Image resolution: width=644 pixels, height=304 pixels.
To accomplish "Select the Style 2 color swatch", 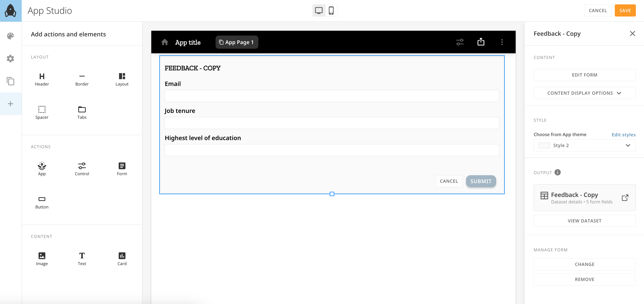I will 544,145.
